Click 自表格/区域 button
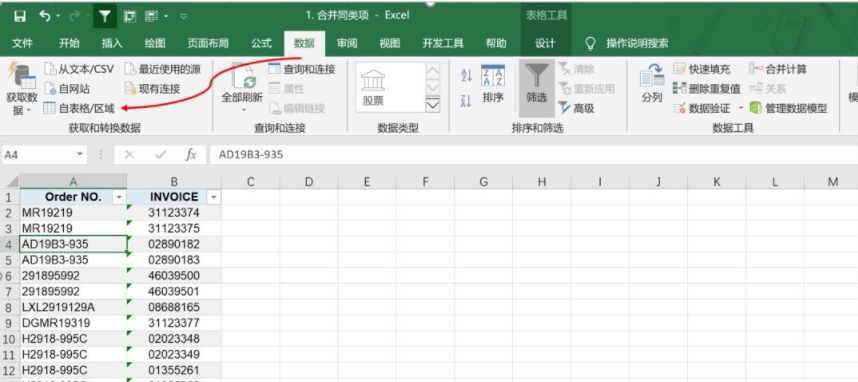858x382 pixels. pyautogui.click(x=80, y=108)
